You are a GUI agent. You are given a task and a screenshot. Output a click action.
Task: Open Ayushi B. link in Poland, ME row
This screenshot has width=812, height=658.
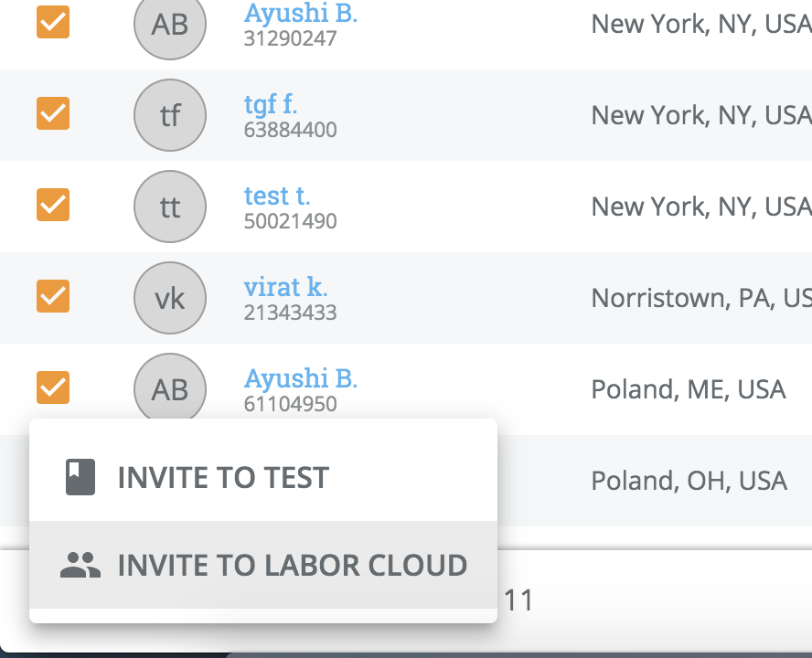click(x=301, y=378)
